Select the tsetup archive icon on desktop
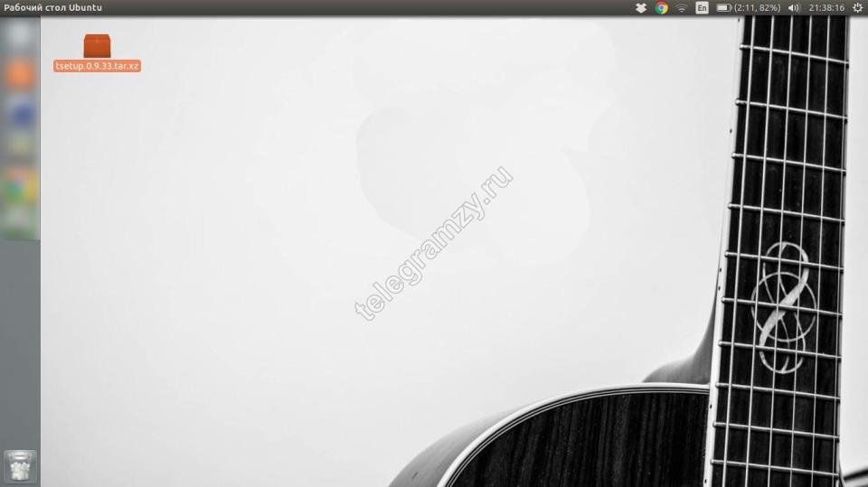Viewport: 868px width, 487px height. click(97, 46)
